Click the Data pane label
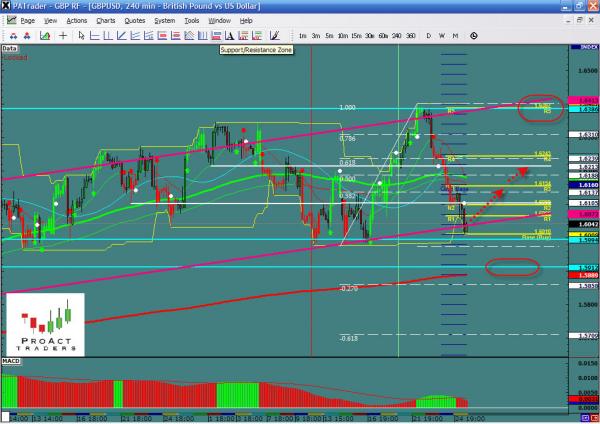The height and width of the screenshot is (424, 600). [x=10, y=48]
